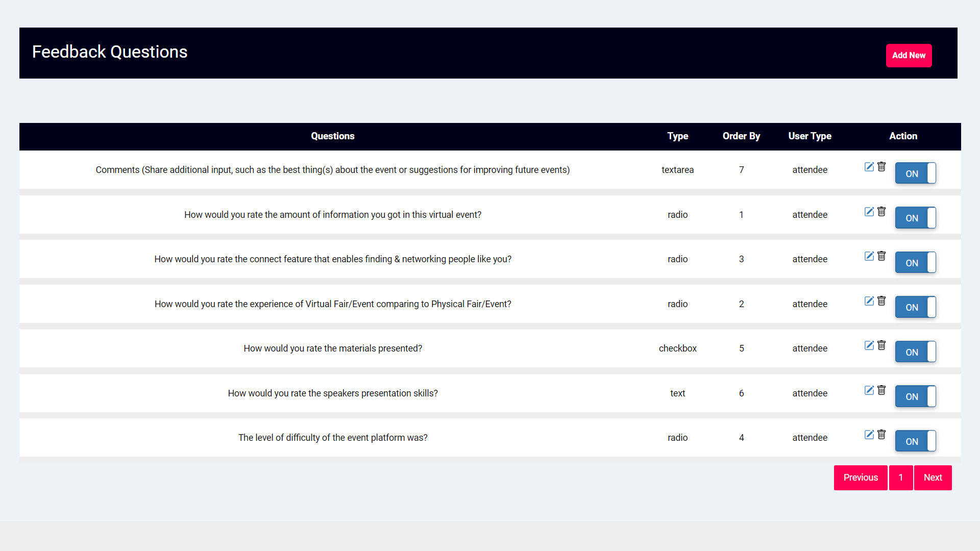Edit the materials presented question
This screenshot has height=551, width=980.
[869, 345]
